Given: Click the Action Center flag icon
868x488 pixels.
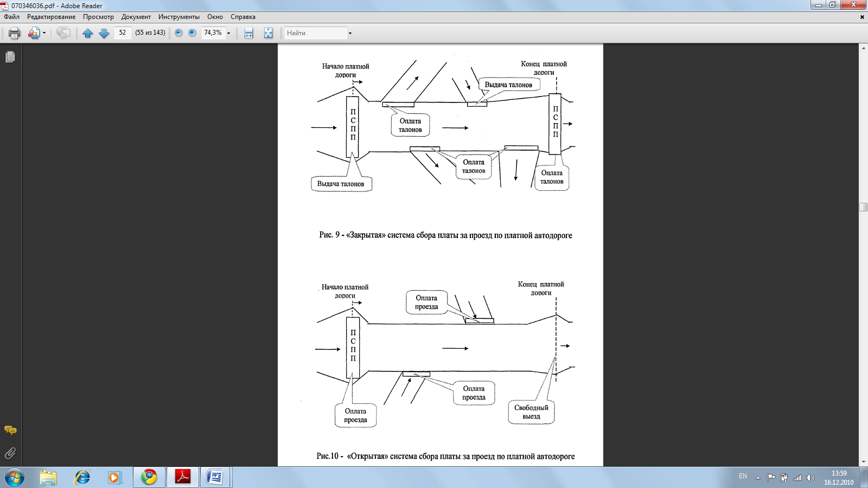Looking at the screenshot, I should [771, 478].
